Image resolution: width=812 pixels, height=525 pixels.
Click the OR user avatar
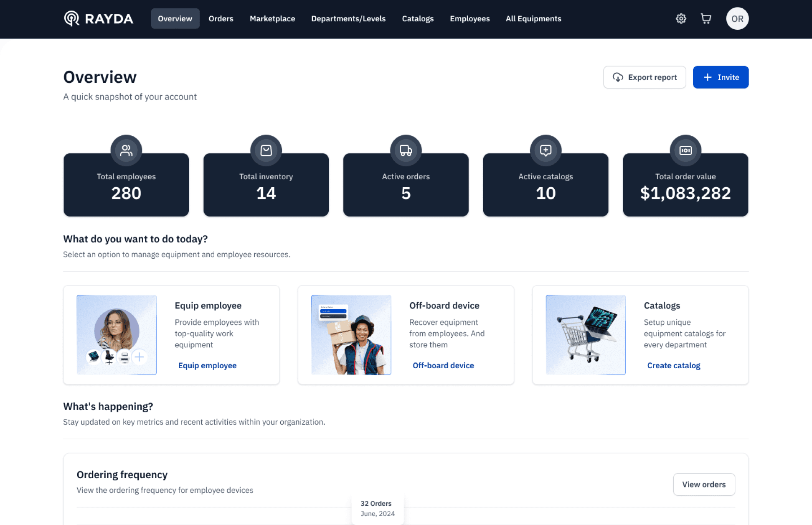click(x=737, y=19)
